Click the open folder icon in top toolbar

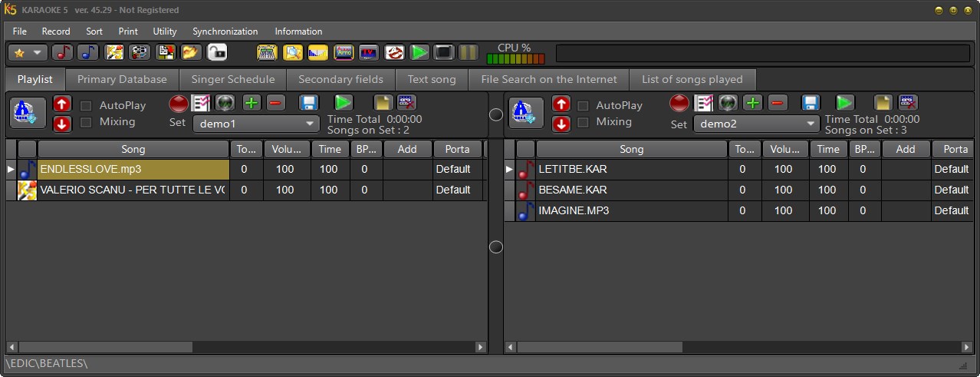click(190, 52)
